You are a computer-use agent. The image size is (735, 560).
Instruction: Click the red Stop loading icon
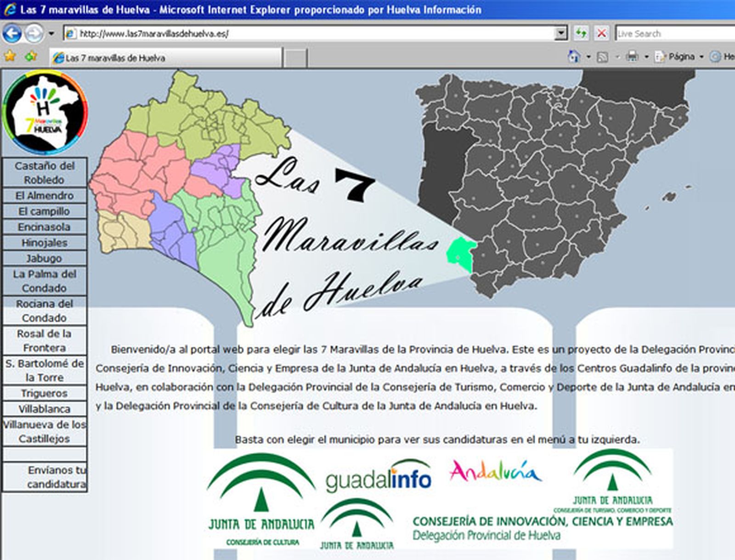601,34
